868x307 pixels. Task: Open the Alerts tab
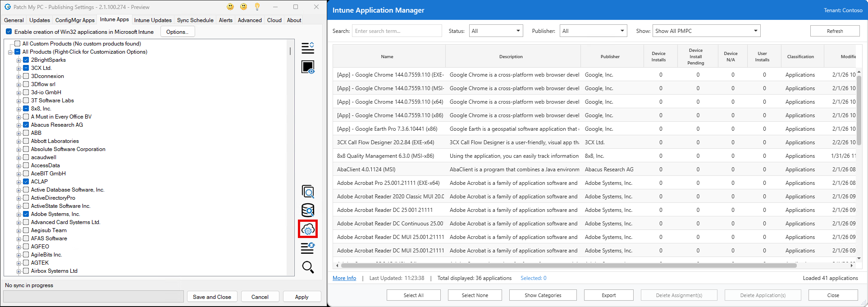click(226, 20)
